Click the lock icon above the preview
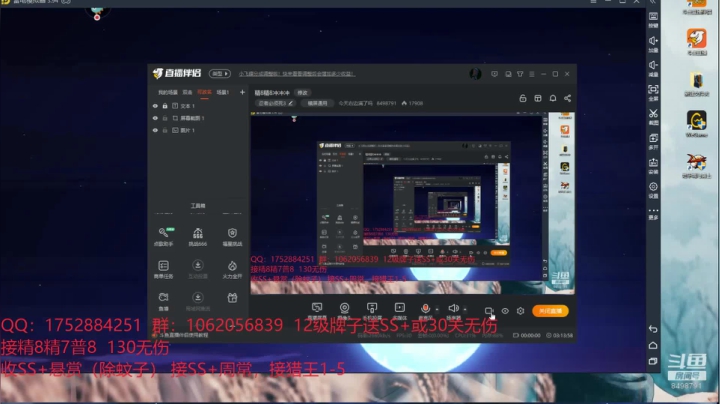Screen dimensions: 720x404 click(523, 98)
